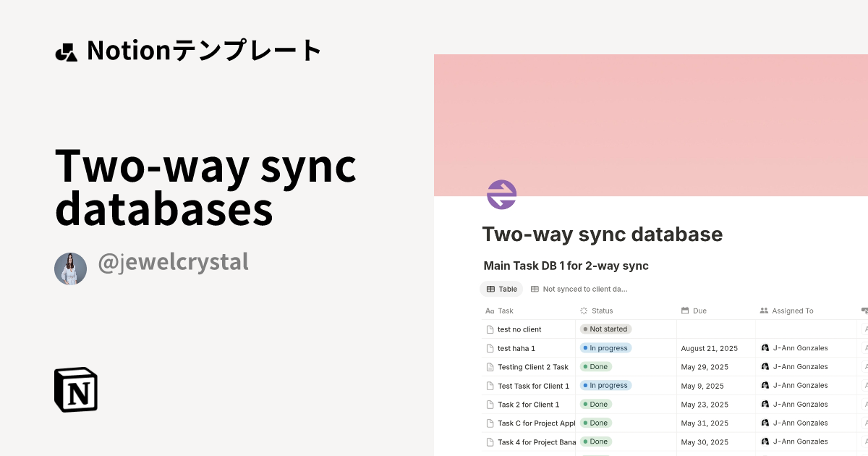
Task: Switch to the Table view tab
Action: click(501, 289)
